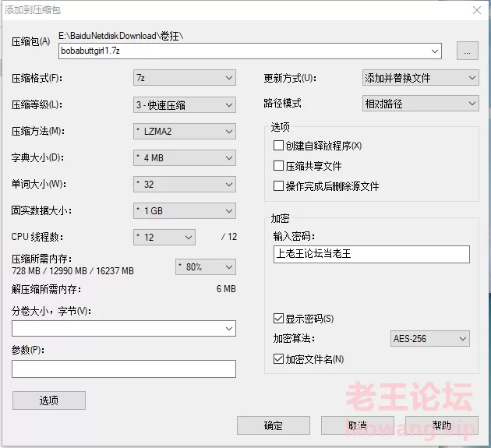Viewport: 491px width, 448px height.
Task: Open the 分卷大小 combo box
Action: coord(124,329)
